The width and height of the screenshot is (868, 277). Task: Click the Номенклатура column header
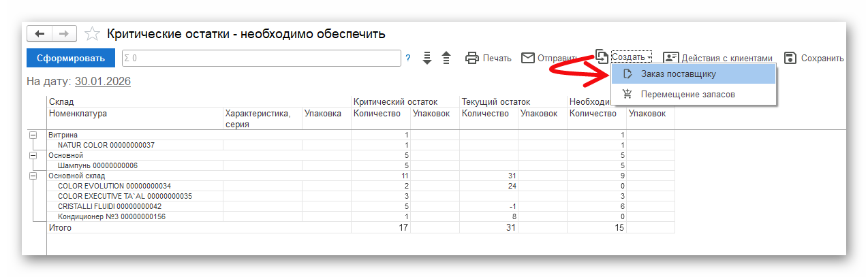pyautogui.click(x=78, y=114)
